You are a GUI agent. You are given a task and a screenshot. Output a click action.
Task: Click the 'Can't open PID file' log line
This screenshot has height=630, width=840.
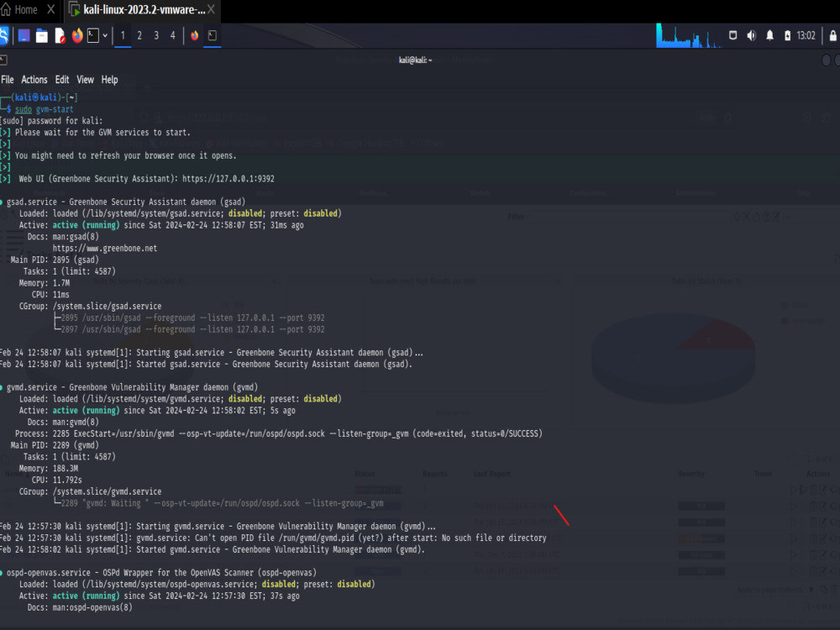[x=273, y=538]
